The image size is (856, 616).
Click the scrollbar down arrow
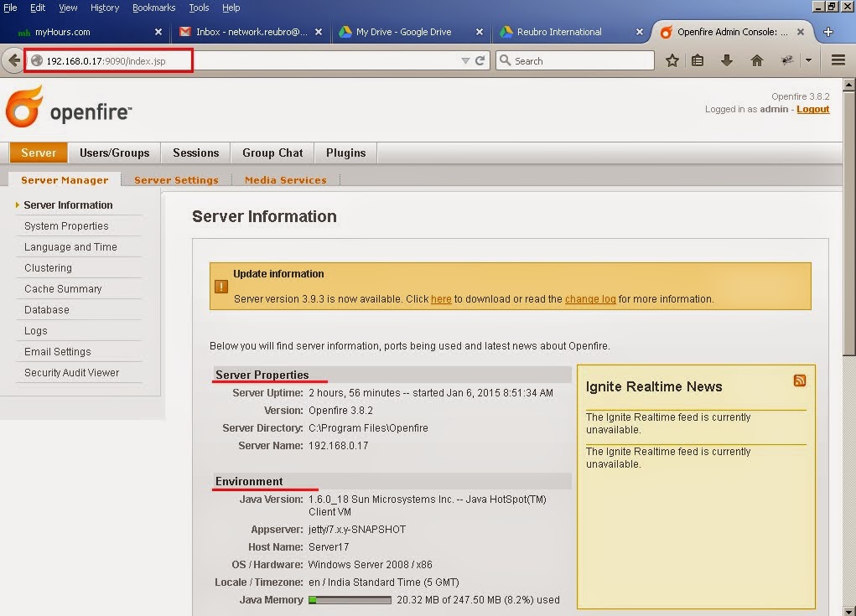[x=849, y=610]
